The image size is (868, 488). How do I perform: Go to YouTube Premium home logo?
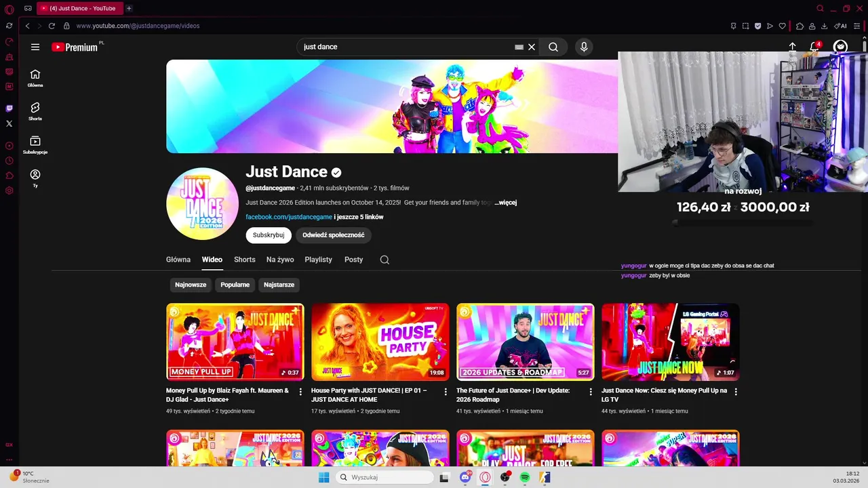[x=77, y=47]
